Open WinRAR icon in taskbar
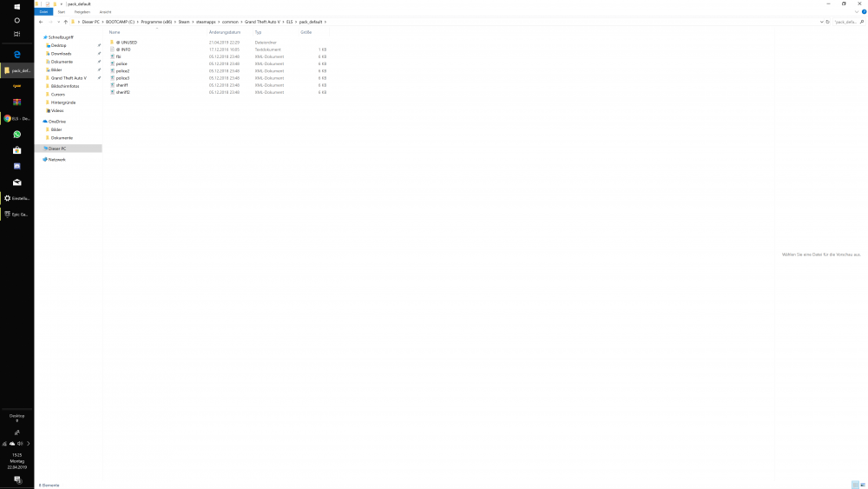Viewport: 868px width, 489px height. pos(16,102)
